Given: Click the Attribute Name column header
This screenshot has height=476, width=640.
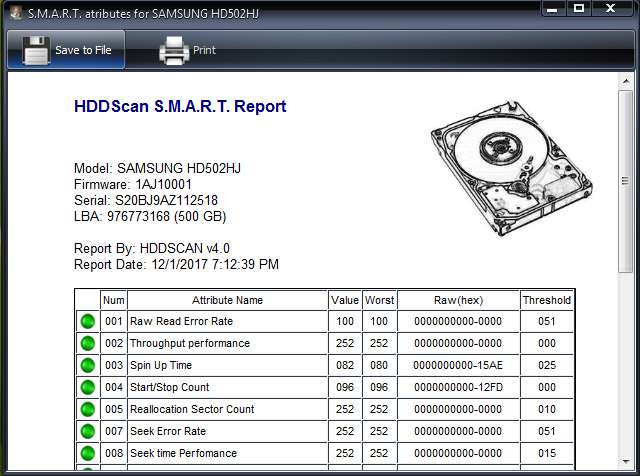Looking at the screenshot, I should [x=227, y=300].
